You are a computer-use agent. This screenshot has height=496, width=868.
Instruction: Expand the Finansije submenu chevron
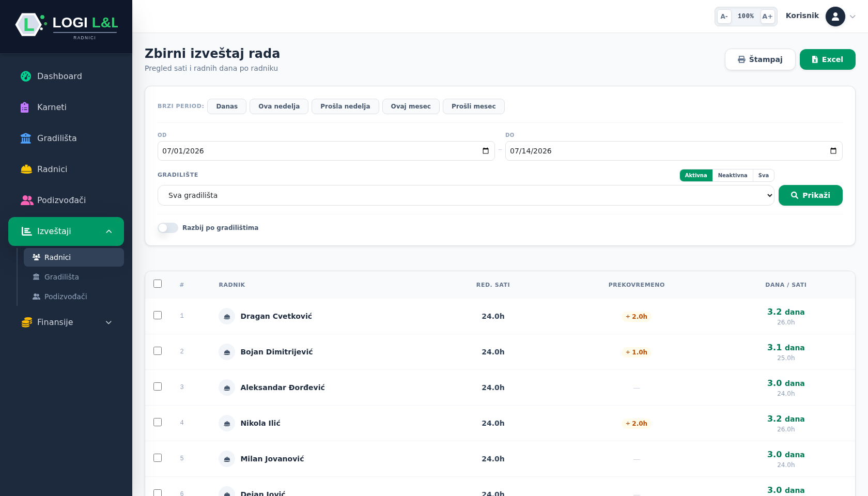(109, 322)
